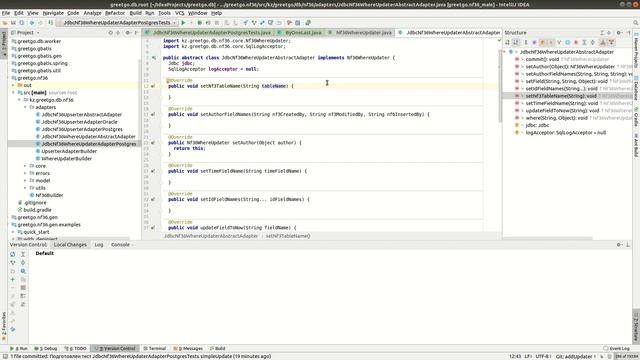
Task: Hide the Project panel with its hide icon
Action: pos(136,33)
